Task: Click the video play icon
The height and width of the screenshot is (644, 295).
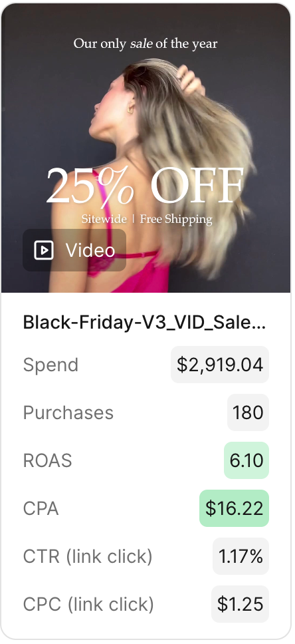Action: [43, 250]
